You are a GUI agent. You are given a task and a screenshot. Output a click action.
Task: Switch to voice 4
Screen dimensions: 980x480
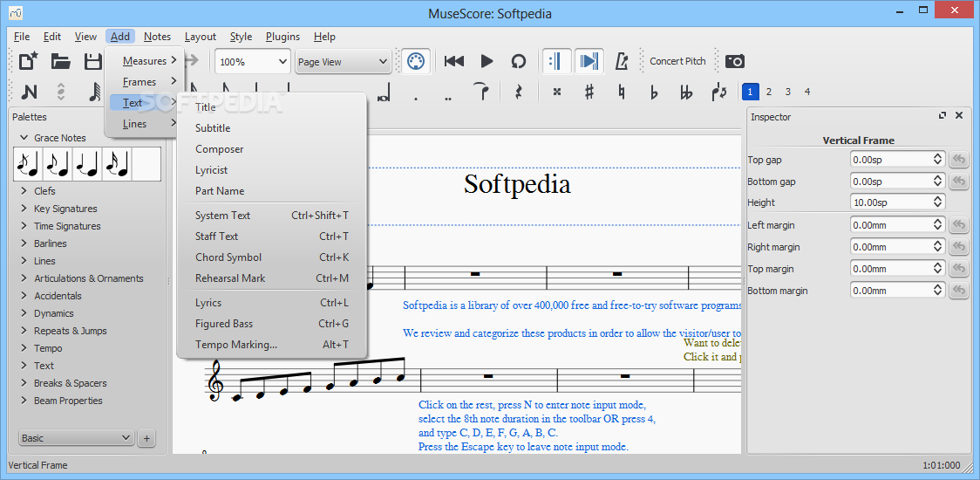coord(806,92)
